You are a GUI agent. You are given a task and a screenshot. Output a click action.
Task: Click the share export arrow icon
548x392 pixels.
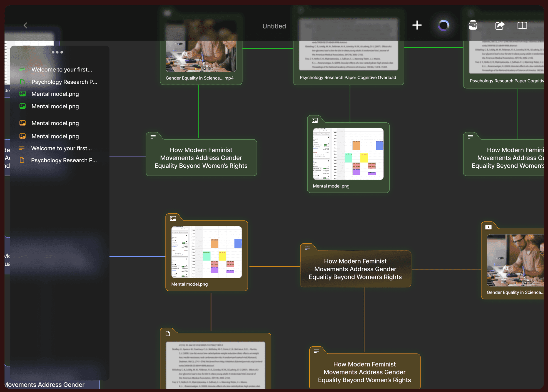(x=499, y=26)
